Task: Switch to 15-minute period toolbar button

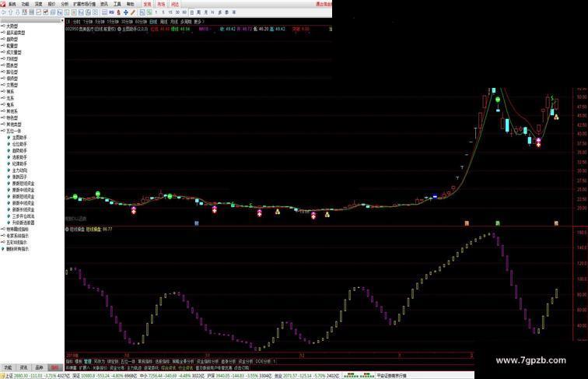Action: pyautogui.click(x=170, y=12)
